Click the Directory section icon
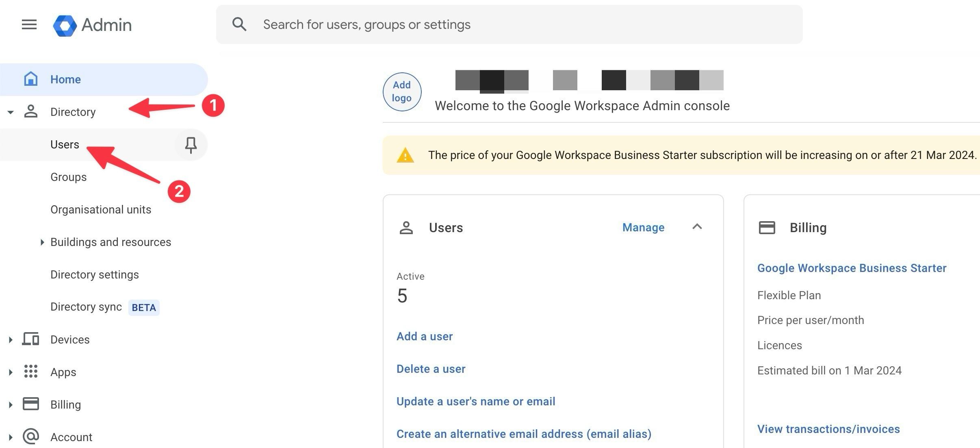980x448 pixels. tap(30, 111)
